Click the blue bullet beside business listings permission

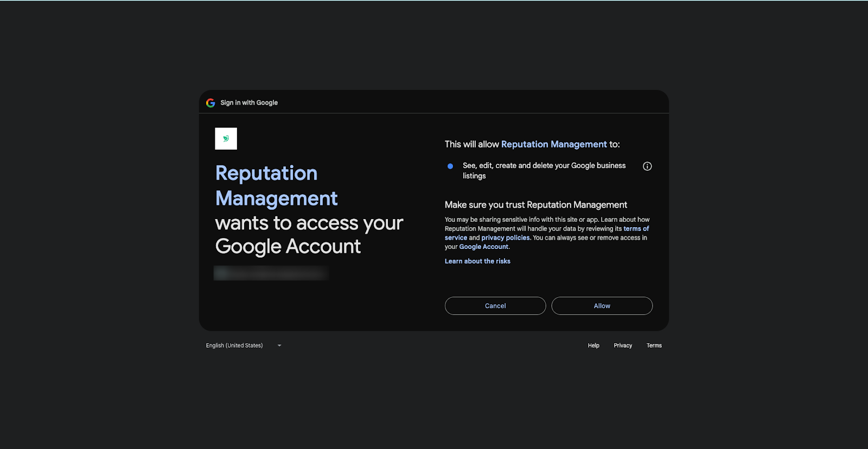pyautogui.click(x=450, y=166)
